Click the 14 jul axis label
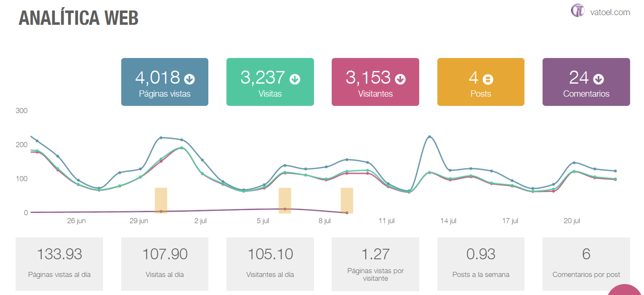This screenshot has height=295, width=644. click(449, 221)
